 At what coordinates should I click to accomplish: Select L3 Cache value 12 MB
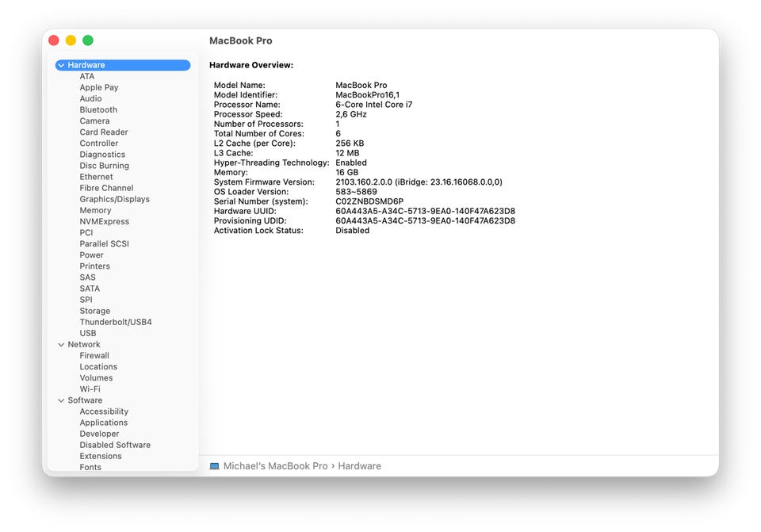pos(347,153)
